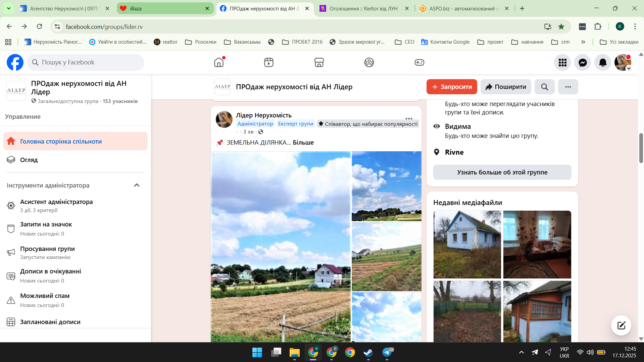This screenshot has height=362, width=644.
Task: Click Більше to expand the post text
Action: pyautogui.click(x=303, y=143)
